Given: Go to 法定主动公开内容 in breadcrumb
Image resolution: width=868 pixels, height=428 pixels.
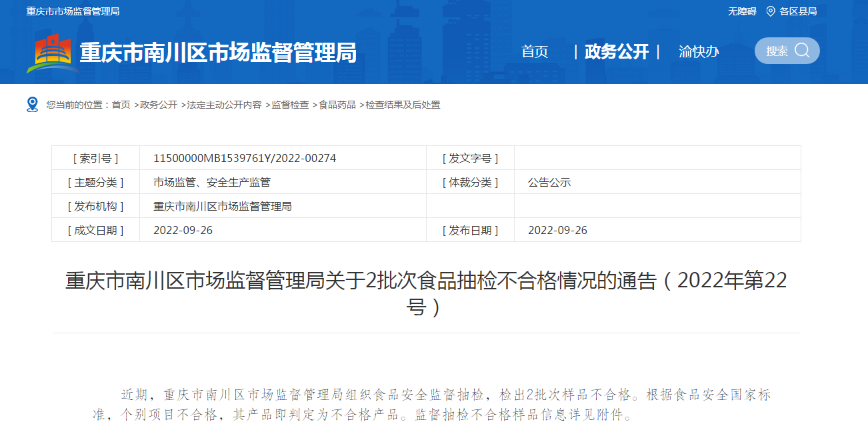Looking at the screenshot, I should 225,105.
